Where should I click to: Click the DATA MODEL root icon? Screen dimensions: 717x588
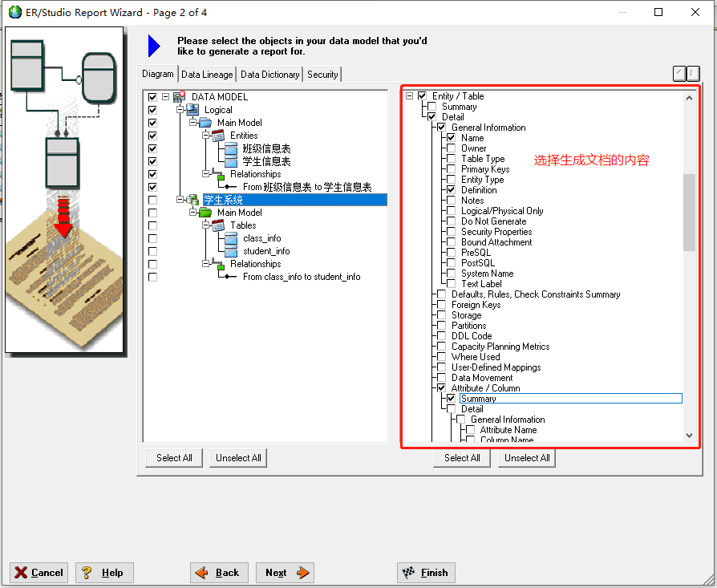click(x=180, y=96)
